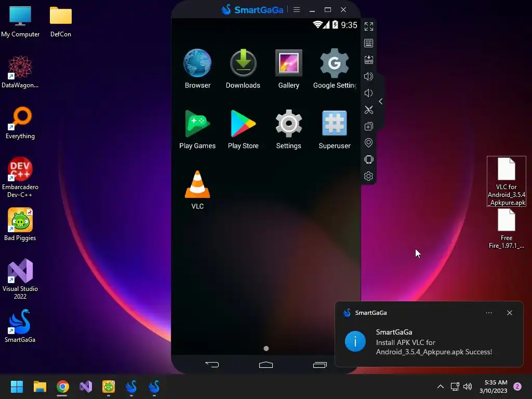The width and height of the screenshot is (532, 399).
Task: Open Google Settings app
Action: tap(335, 69)
